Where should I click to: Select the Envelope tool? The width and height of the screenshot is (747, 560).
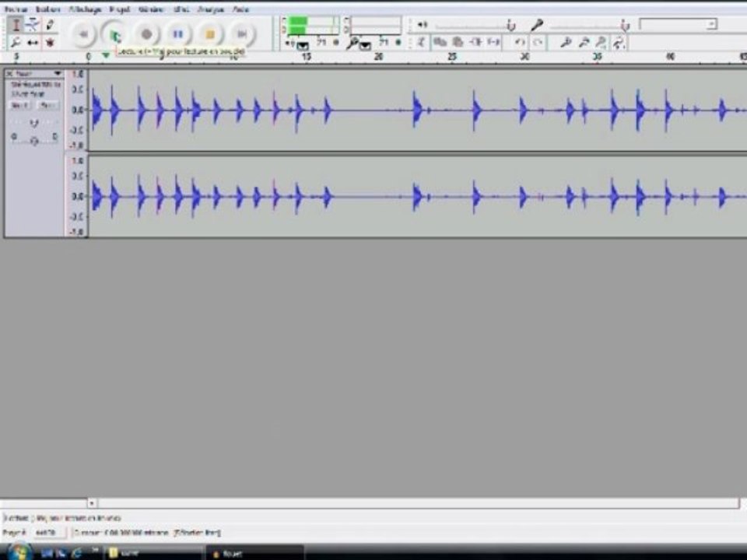point(33,25)
